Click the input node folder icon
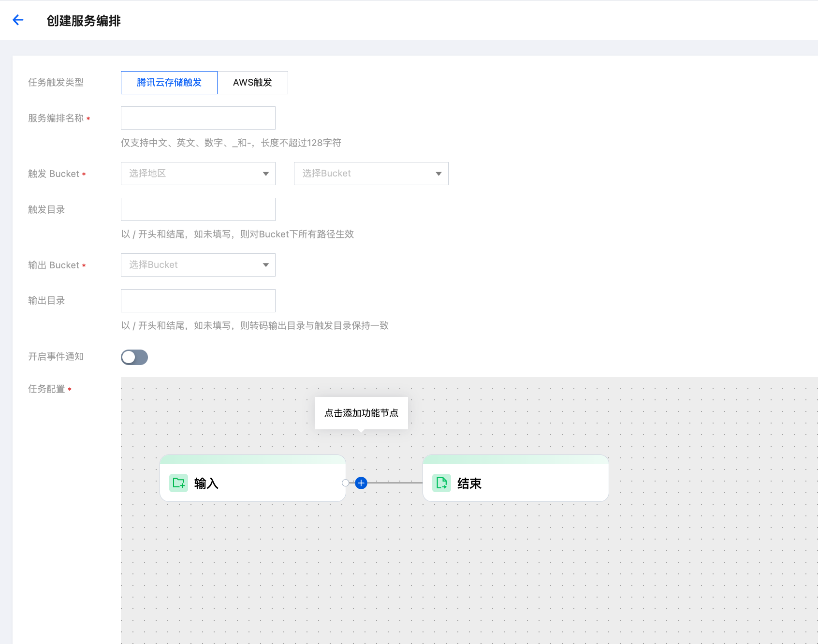 (x=178, y=483)
